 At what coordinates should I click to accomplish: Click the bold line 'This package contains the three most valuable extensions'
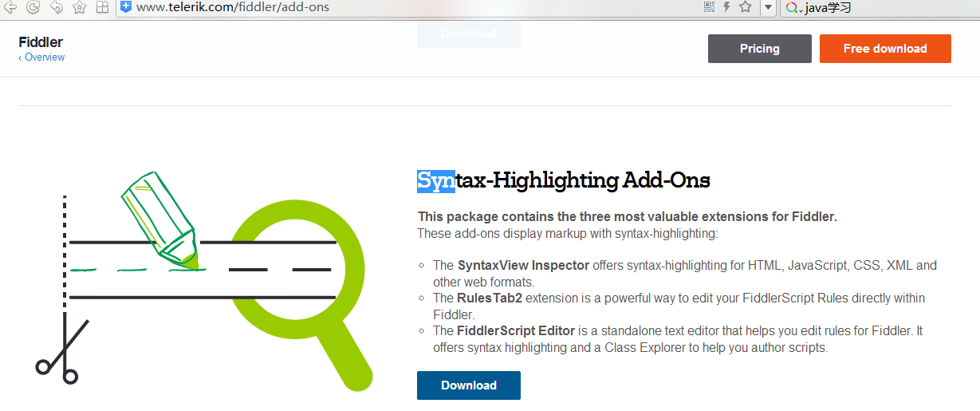pyautogui.click(x=628, y=217)
